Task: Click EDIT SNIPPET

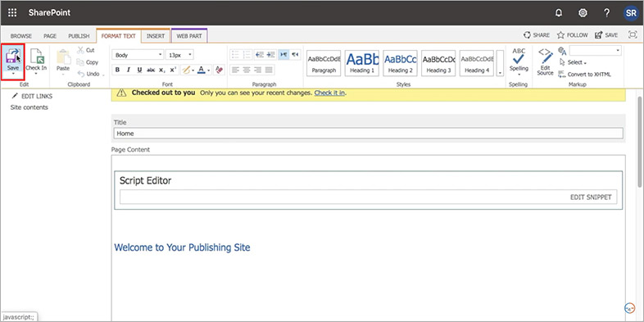Action: pyautogui.click(x=591, y=197)
